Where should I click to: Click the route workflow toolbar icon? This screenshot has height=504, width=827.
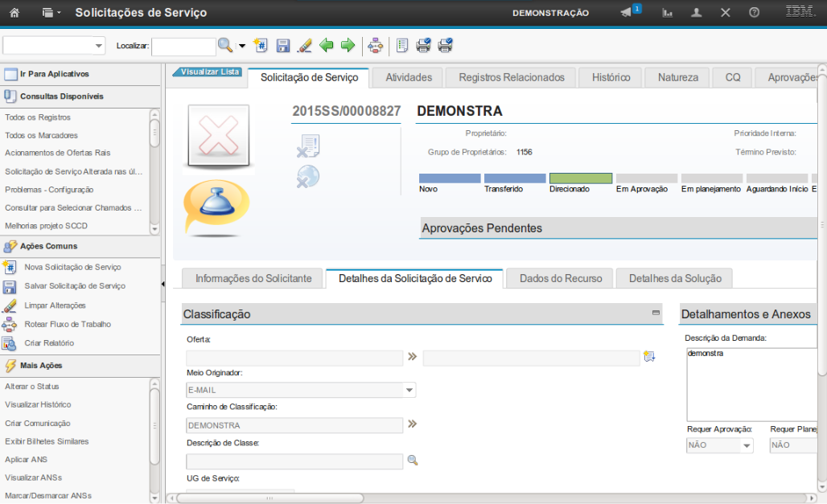(376, 46)
